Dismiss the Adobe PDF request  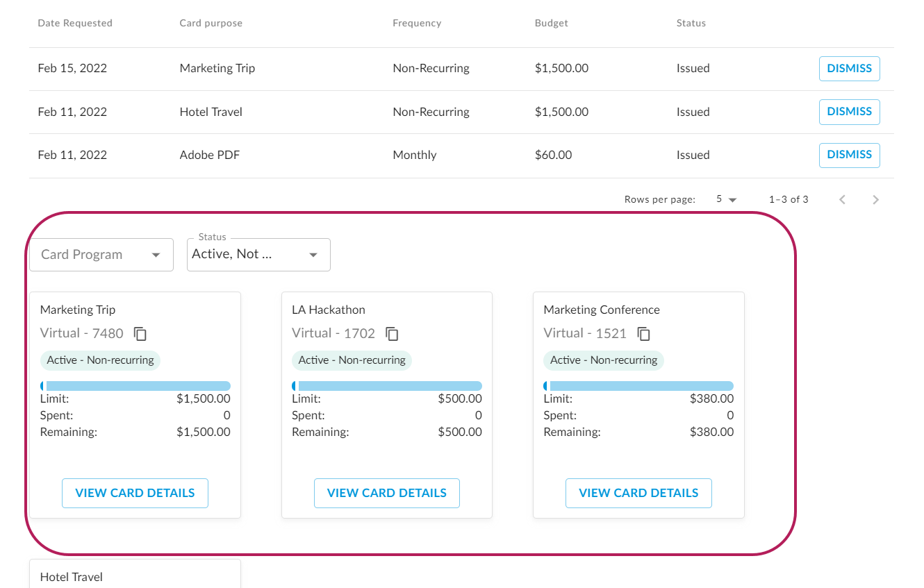(x=849, y=155)
